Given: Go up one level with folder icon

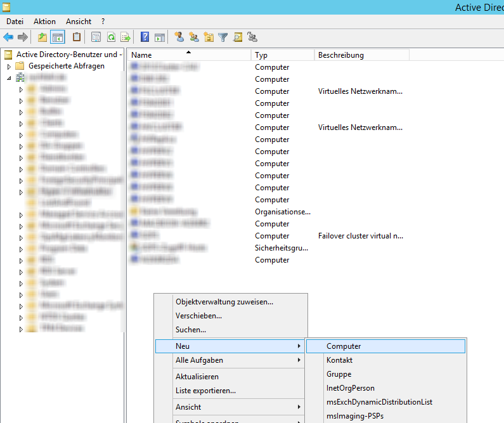Looking at the screenshot, I should point(42,37).
